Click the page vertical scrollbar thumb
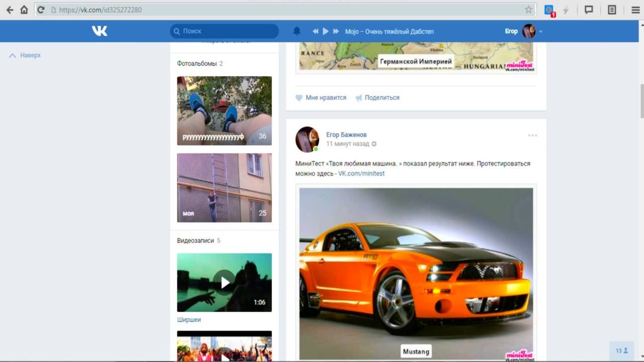The width and height of the screenshot is (644, 362). click(641, 101)
